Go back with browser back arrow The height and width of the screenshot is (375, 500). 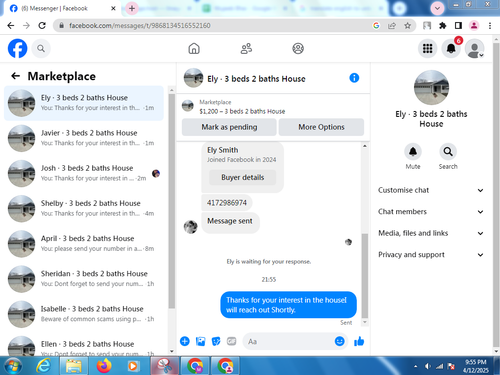[x=11, y=25]
